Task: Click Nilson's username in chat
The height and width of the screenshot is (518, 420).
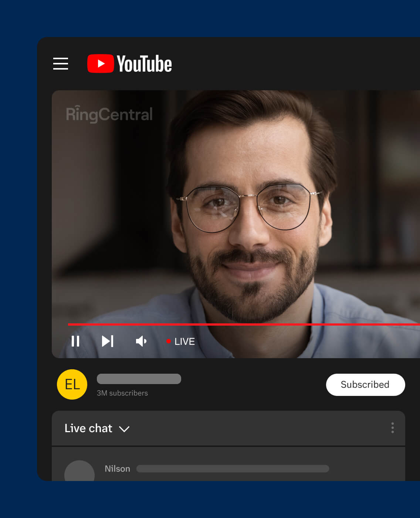Action: [117, 468]
